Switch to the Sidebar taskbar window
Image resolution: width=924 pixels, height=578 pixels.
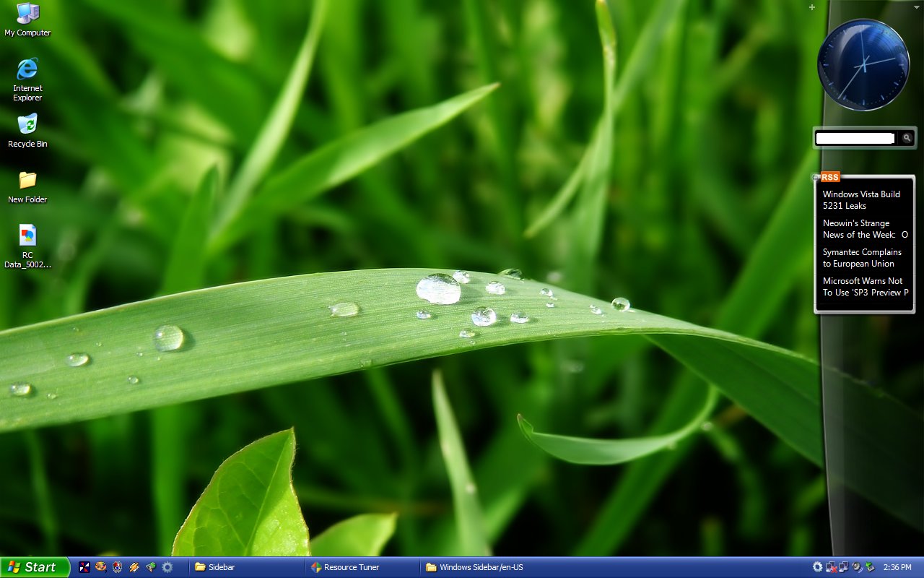(246, 567)
